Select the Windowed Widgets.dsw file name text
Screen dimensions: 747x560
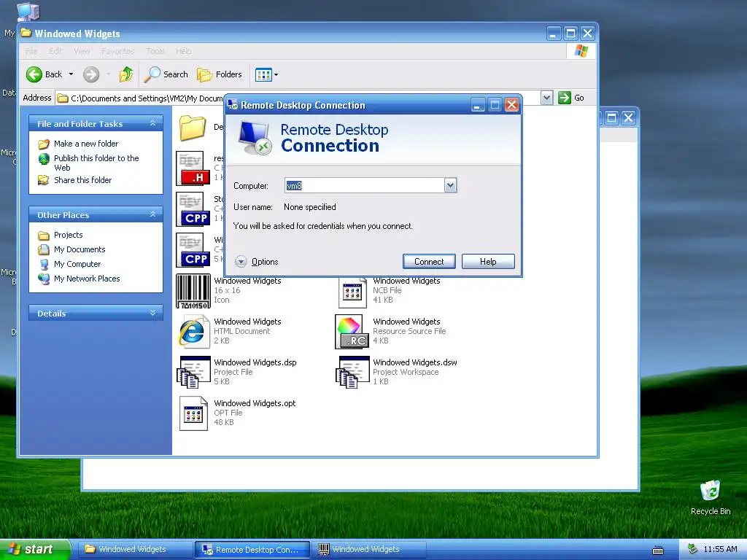(x=415, y=362)
